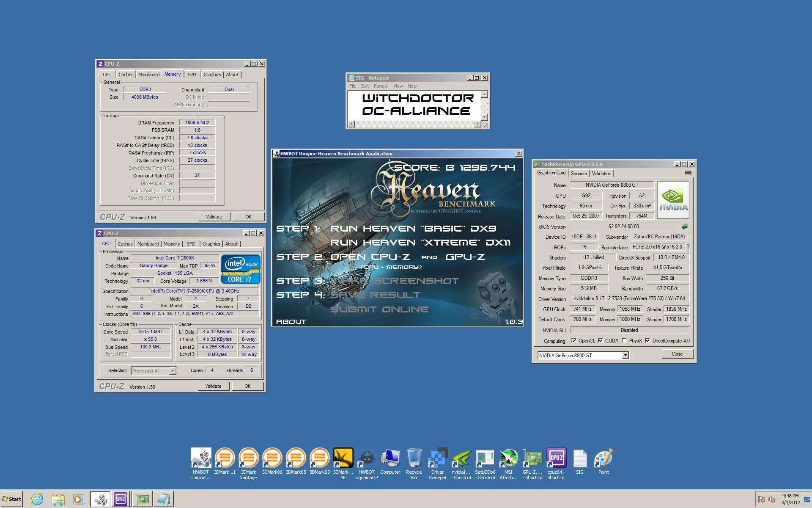
Task: Open the HWBOT aquamark3 desktop shortcut
Action: tap(367, 463)
